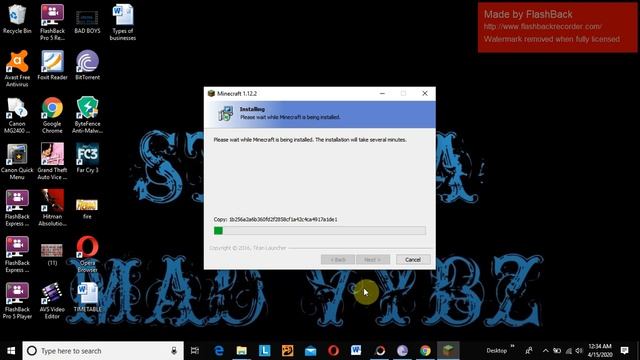Select Avast Free Antivirus desktop icon
The height and width of the screenshot is (360, 640).
coord(17,69)
